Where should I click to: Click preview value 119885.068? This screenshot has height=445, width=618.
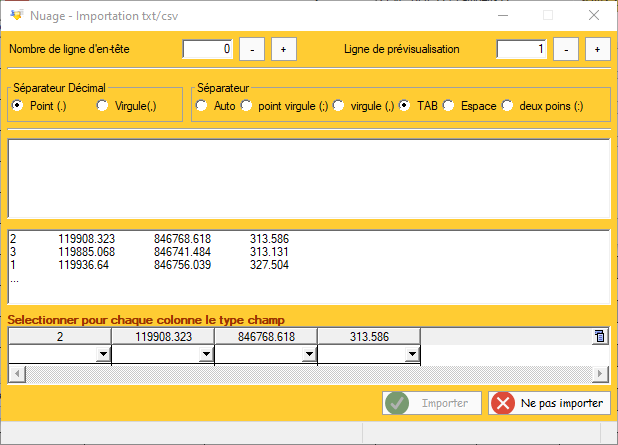87,252
